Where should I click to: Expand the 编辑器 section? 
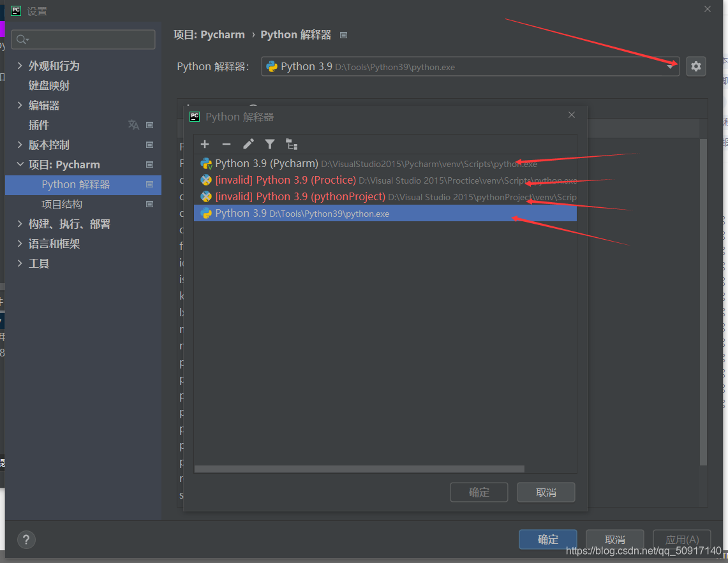click(20, 105)
